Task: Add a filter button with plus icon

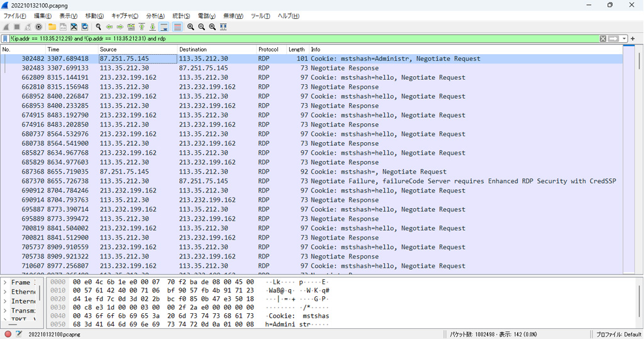Action: click(x=633, y=38)
